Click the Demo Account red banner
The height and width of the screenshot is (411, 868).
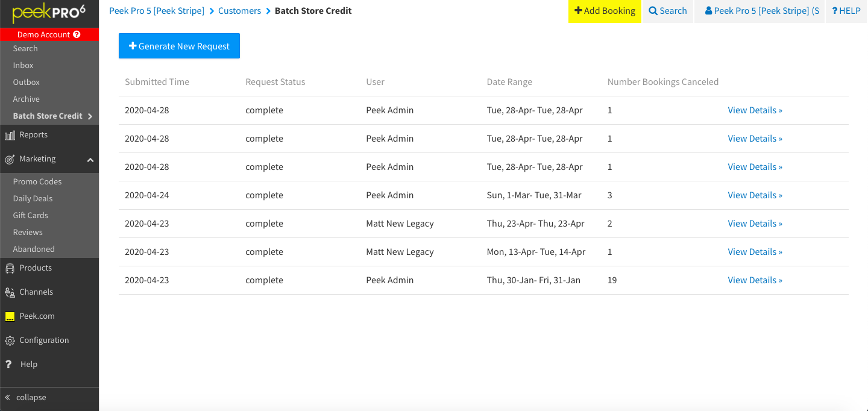pos(49,34)
